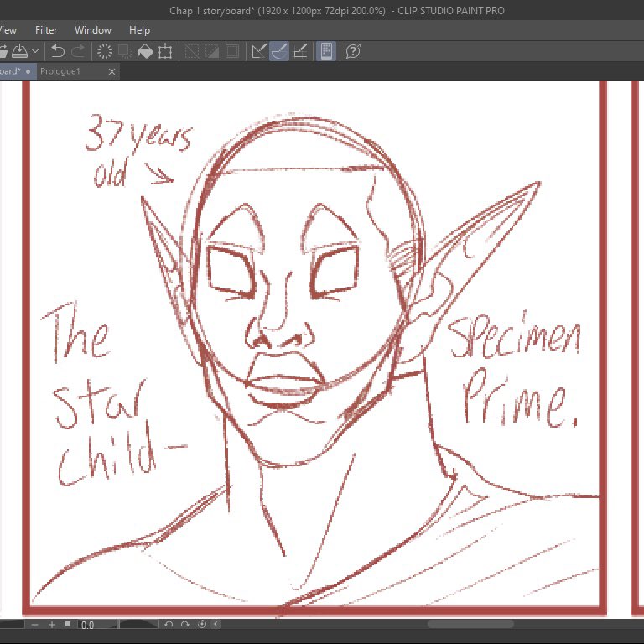This screenshot has height=644, width=644.
Task: Collapse status bar controls chevron
Action: point(216,624)
